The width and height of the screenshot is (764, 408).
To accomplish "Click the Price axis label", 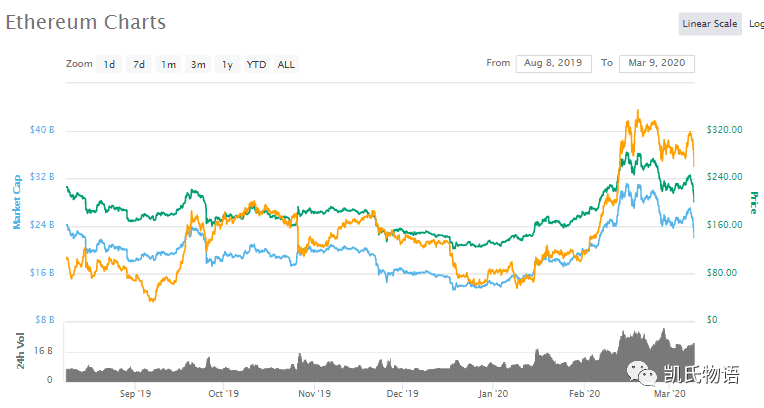I will click(754, 203).
